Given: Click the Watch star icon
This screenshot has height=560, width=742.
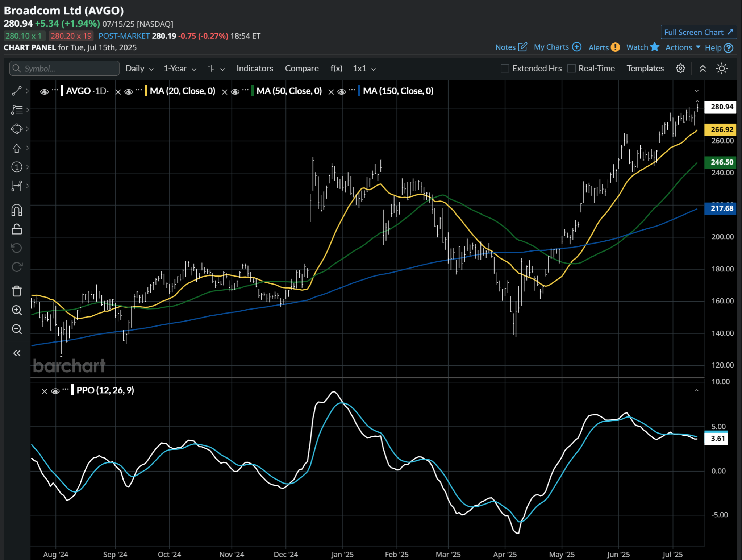Looking at the screenshot, I should [654, 47].
